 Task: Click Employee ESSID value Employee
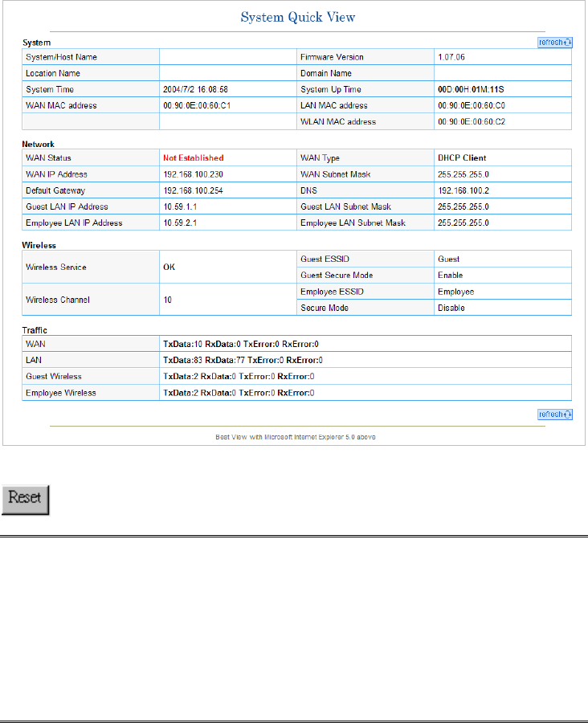pos(455,292)
